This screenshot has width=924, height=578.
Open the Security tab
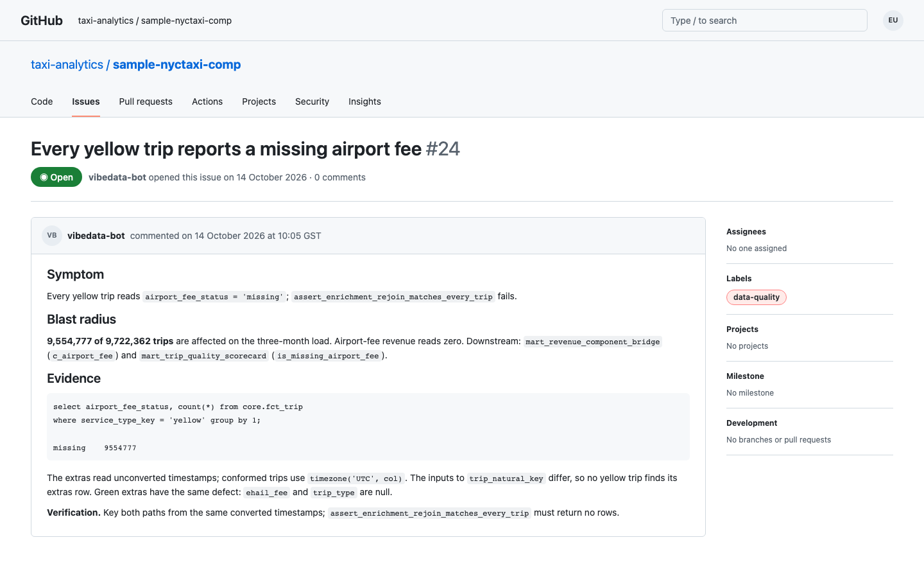(x=312, y=101)
